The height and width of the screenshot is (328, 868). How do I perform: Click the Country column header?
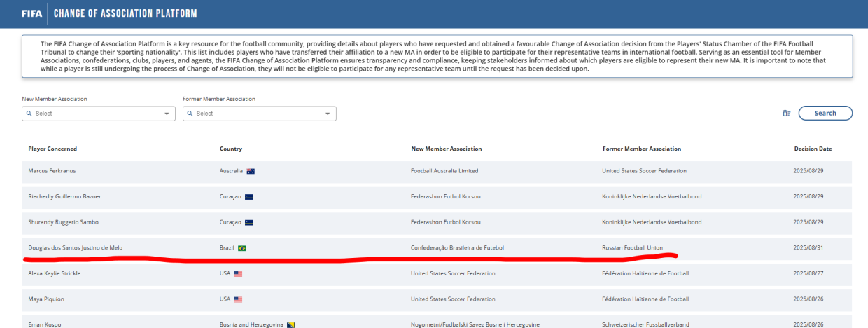point(231,149)
